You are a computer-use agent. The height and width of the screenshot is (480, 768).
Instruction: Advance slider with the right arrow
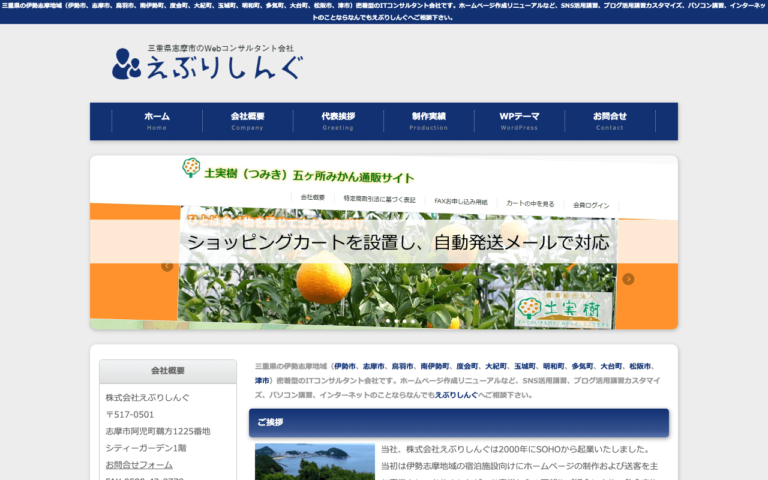[628, 279]
